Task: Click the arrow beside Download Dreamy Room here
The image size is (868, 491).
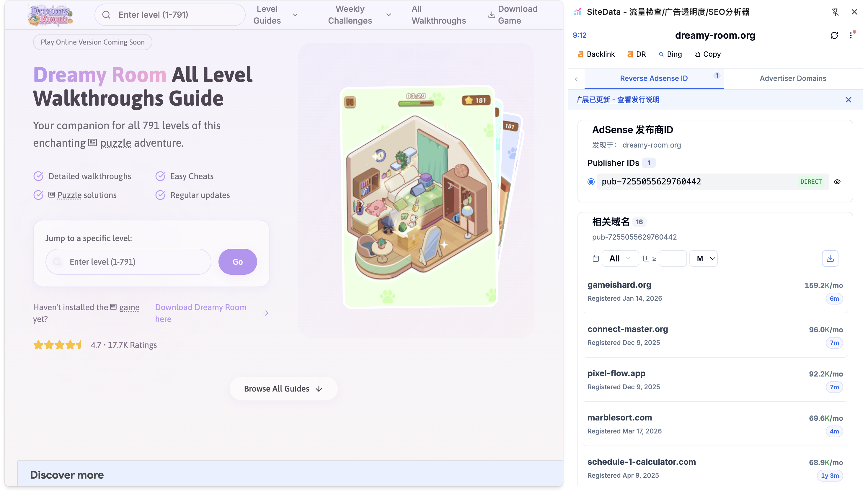Action: pyautogui.click(x=265, y=313)
